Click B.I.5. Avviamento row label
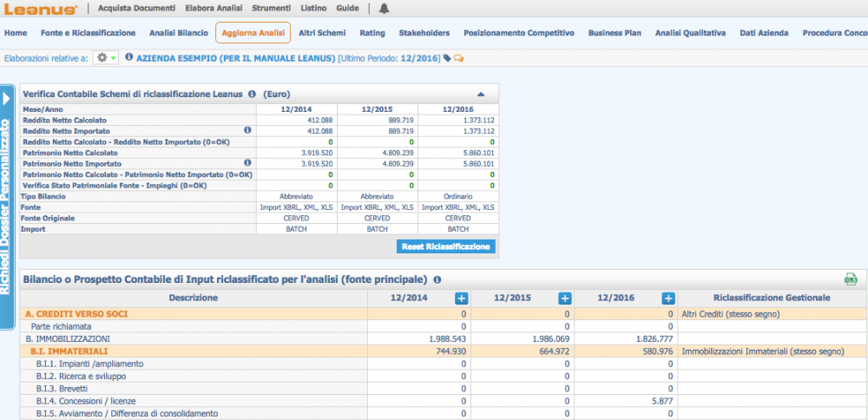This screenshot has height=420, width=868. 127,413
